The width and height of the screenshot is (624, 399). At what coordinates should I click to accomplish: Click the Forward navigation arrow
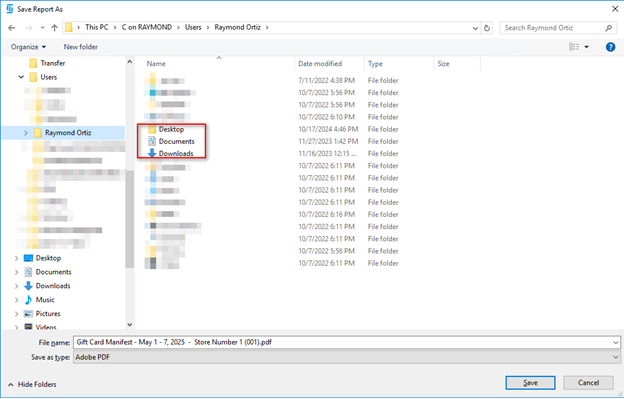pyautogui.click(x=29, y=27)
